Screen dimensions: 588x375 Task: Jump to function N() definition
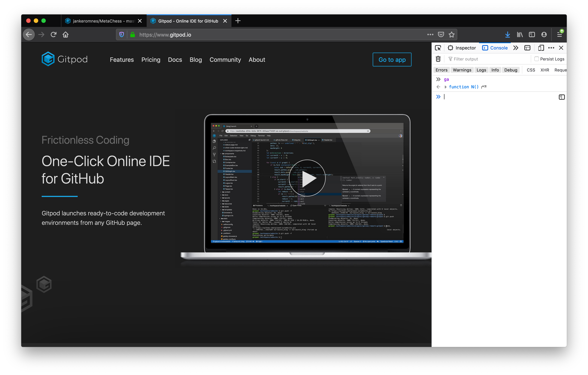click(x=484, y=87)
